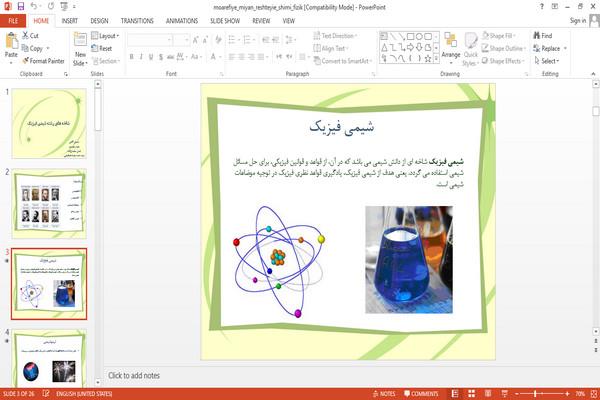This screenshot has height=400, width=600.
Task: Open Shape Fill dropdown
Action: [499, 36]
